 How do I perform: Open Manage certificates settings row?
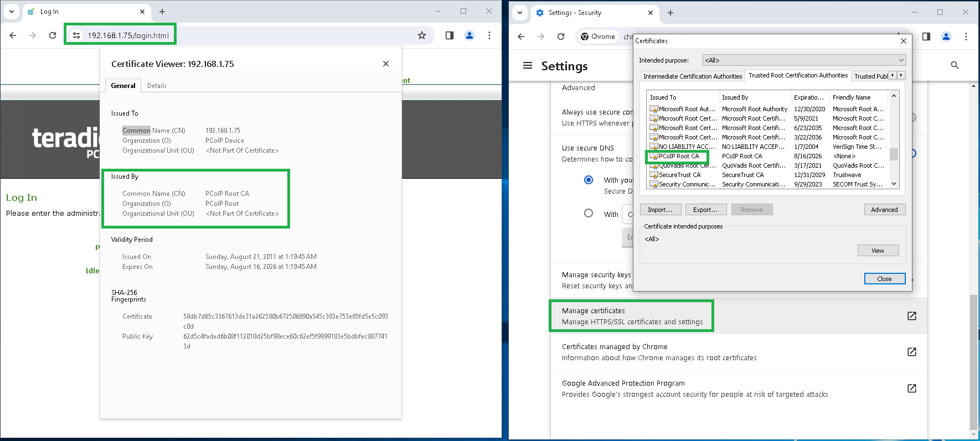739,316
